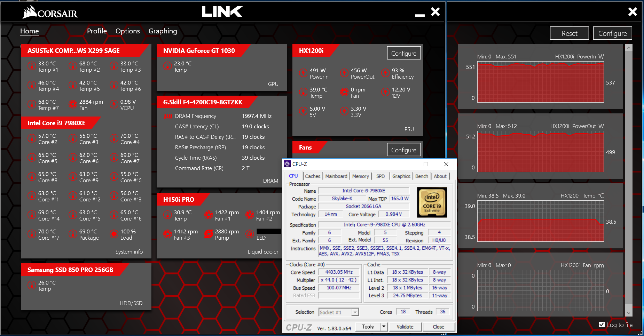Click the GT 1030 GPU Temp icon
644x336 pixels.
coord(167,66)
